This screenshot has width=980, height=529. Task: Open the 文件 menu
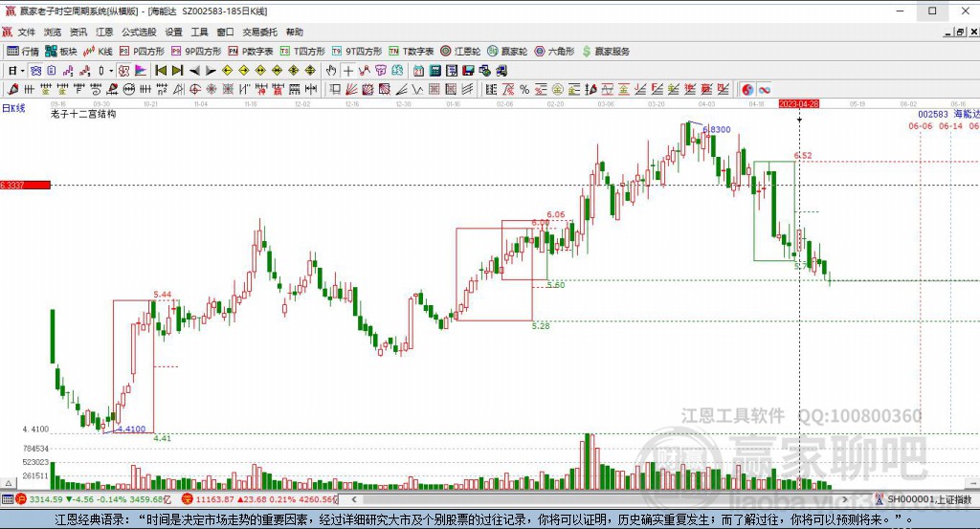pyautogui.click(x=26, y=33)
